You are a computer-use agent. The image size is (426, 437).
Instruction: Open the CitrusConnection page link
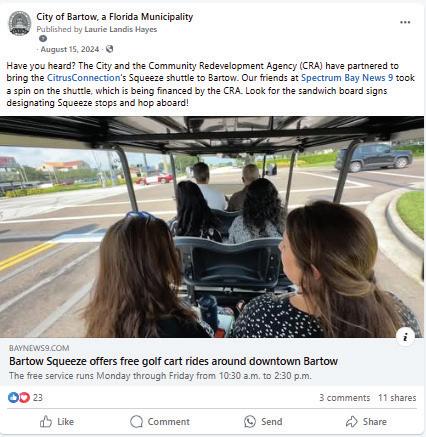coord(83,78)
